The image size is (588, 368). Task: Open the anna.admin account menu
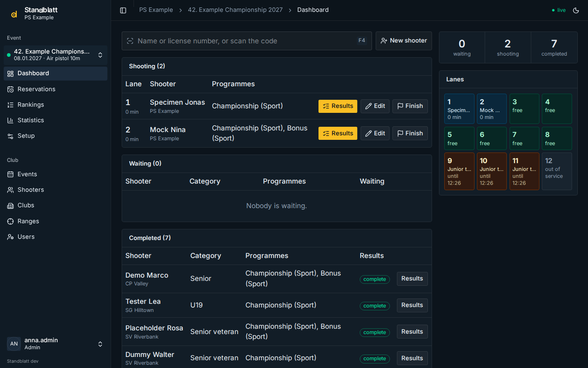click(56, 344)
